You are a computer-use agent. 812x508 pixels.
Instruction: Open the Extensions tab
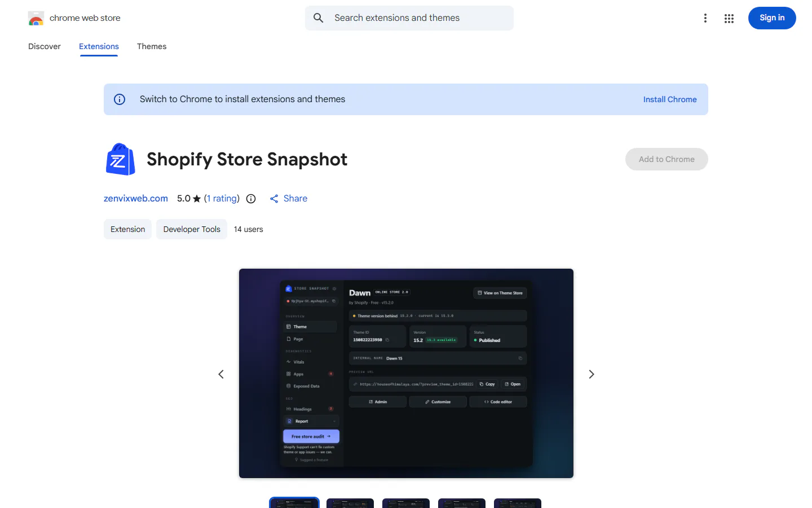(99, 46)
